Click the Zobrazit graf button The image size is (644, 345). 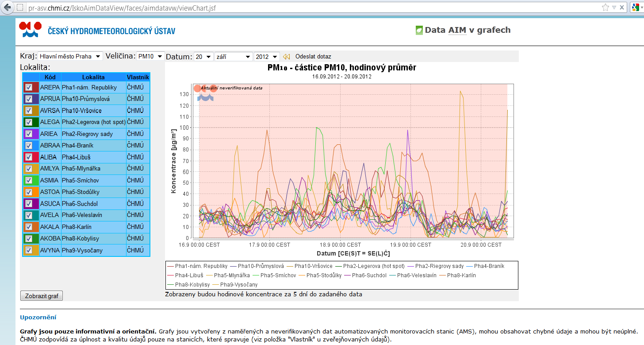click(x=42, y=296)
